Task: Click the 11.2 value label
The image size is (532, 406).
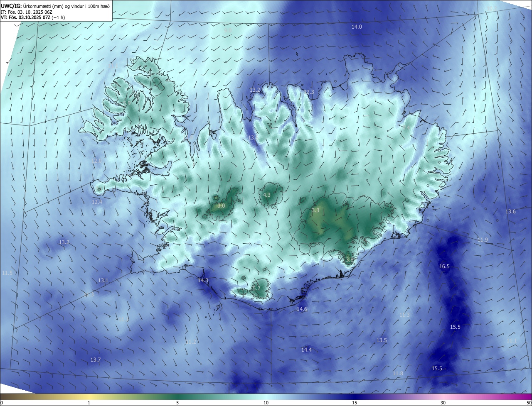Action: (x=191, y=342)
